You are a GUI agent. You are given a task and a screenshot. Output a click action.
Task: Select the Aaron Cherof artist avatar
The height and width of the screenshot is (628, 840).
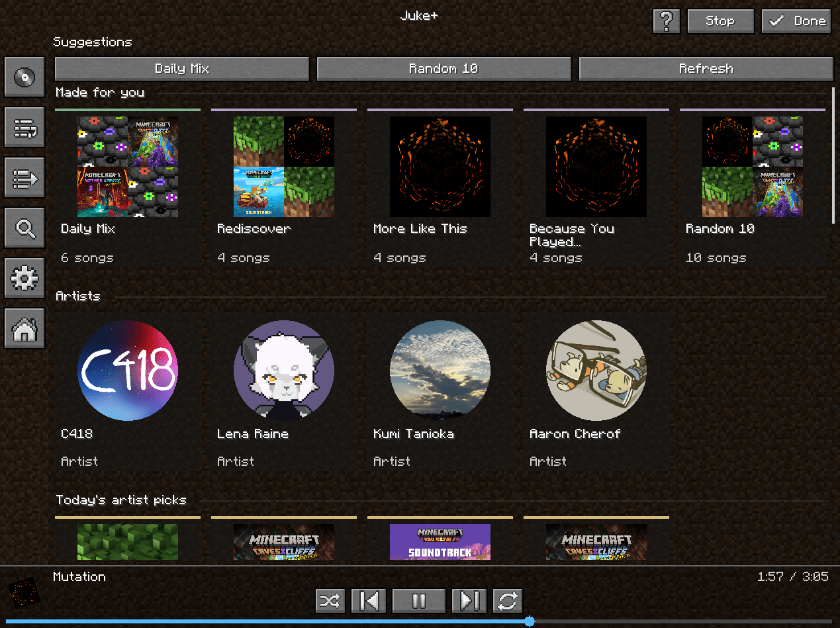(x=596, y=371)
